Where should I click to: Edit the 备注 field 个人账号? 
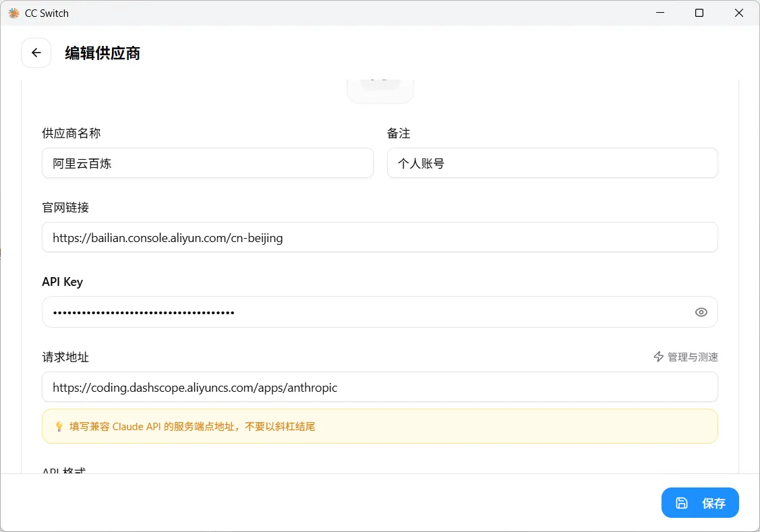[x=552, y=163]
